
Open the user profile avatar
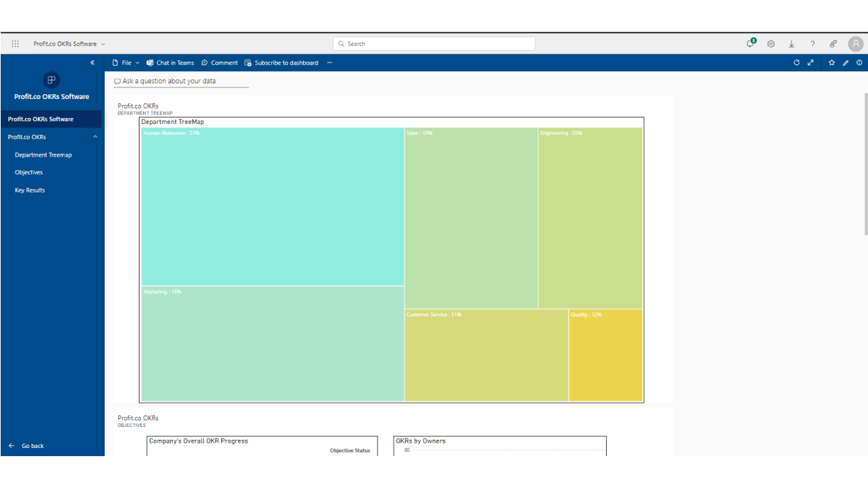tap(856, 44)
